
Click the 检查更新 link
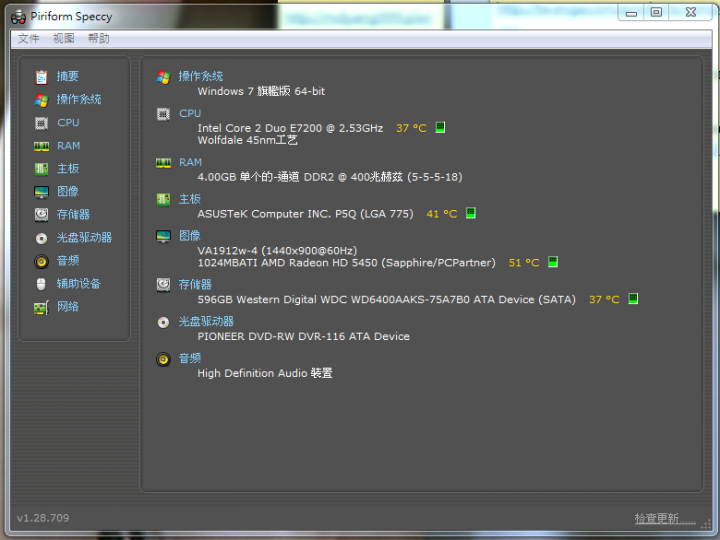[665, 519]
